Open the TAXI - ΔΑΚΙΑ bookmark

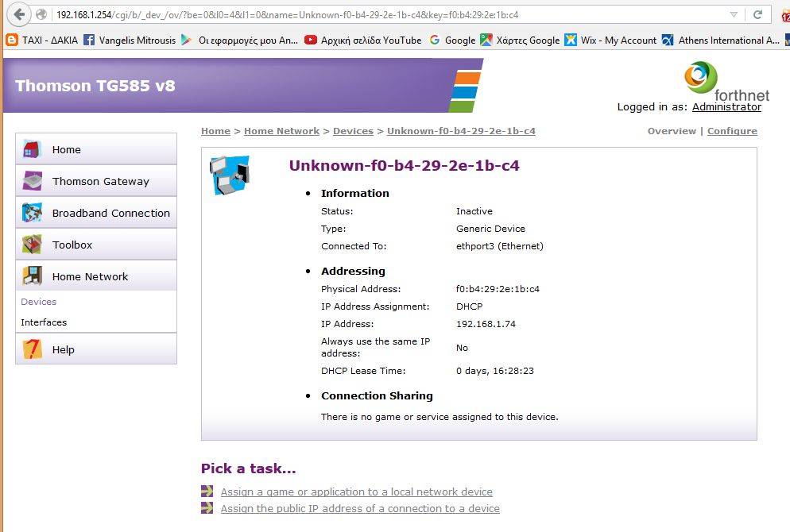click(x=42, y=40)
